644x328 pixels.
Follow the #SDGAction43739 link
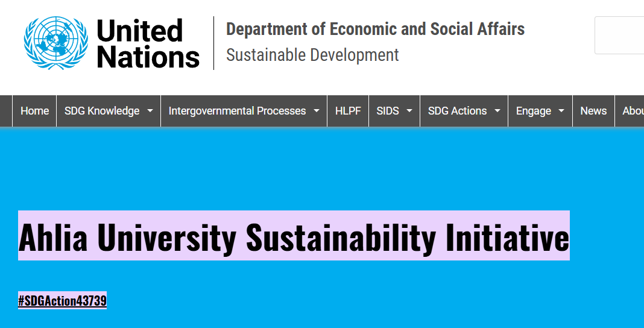62,300
